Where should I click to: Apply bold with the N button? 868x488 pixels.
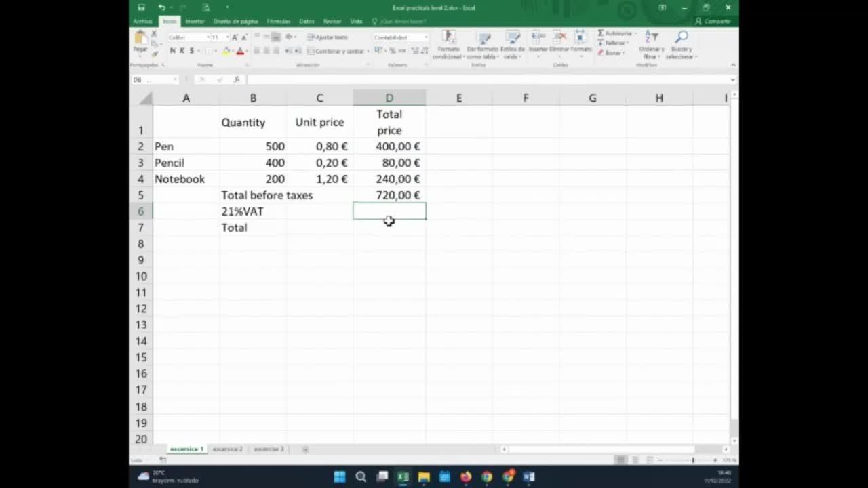tap(173, 51)
